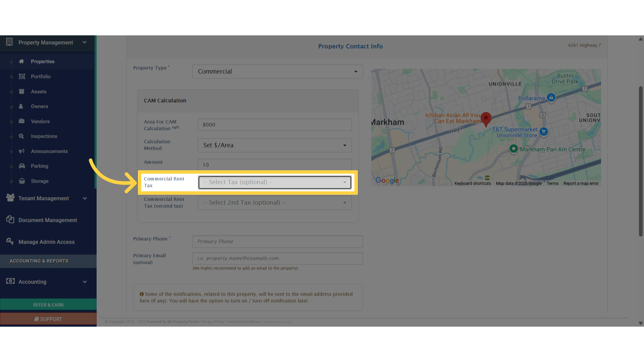
Task: Select the Inspections magnifier icon
Action: coord(21,136)
